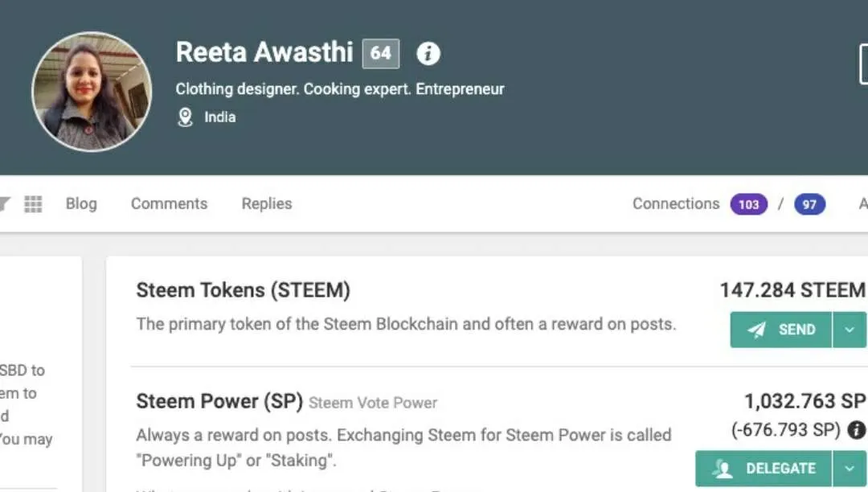Screen dimensions: 868x492
Task: Click the SEND button
Action: [x=781, y=330]
